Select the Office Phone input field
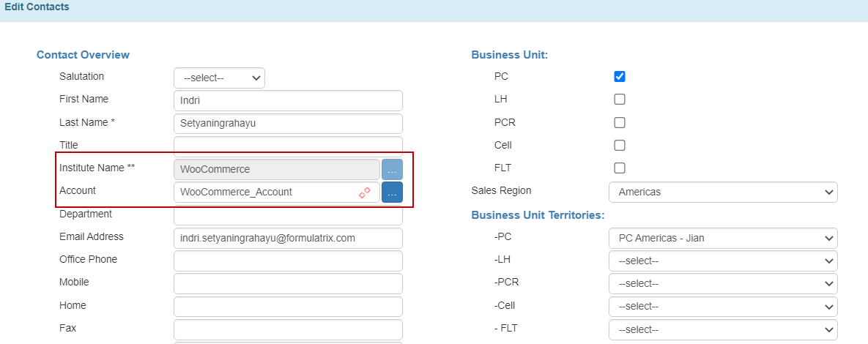Viewport: 868px width, 344px height. pyautogui.click(x=288, y=261)
